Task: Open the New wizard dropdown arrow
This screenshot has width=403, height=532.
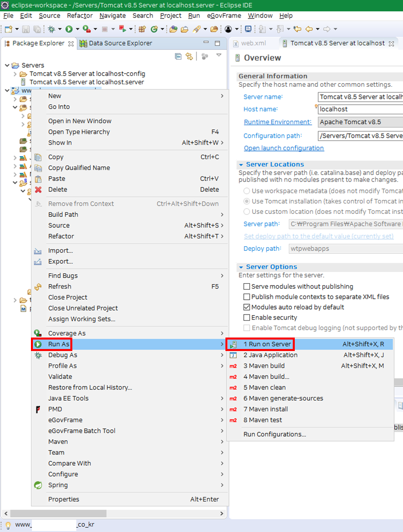Action: tap(16, 29)
